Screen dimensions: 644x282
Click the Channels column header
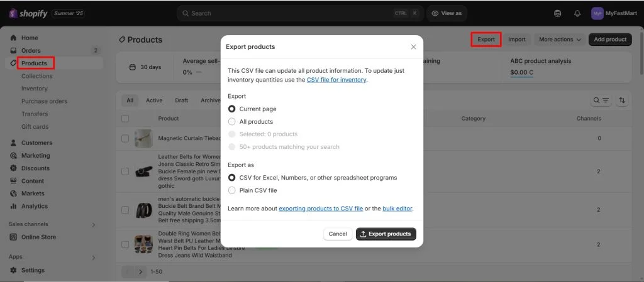[x=589, y=119]
